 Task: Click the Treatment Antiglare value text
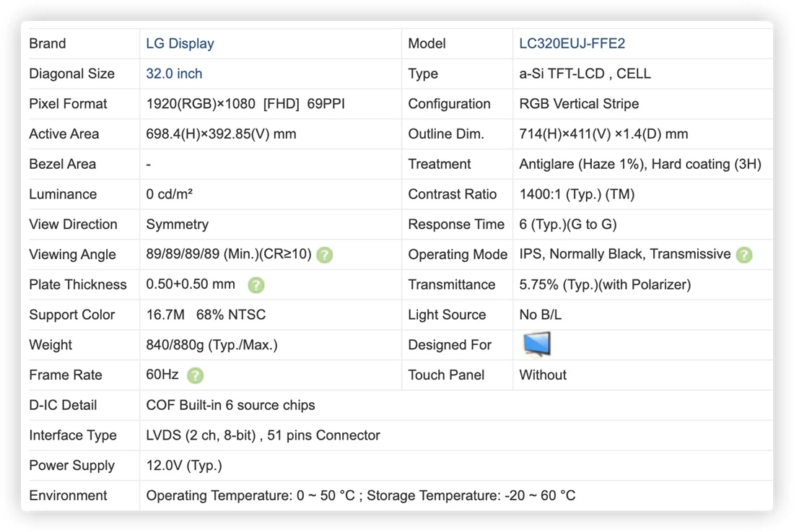point(640,164)
